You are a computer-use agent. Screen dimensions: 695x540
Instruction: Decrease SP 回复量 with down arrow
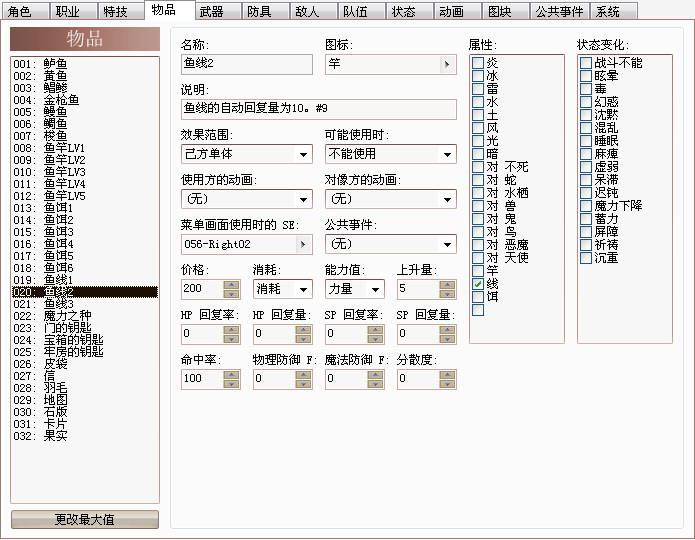point(447,339)
